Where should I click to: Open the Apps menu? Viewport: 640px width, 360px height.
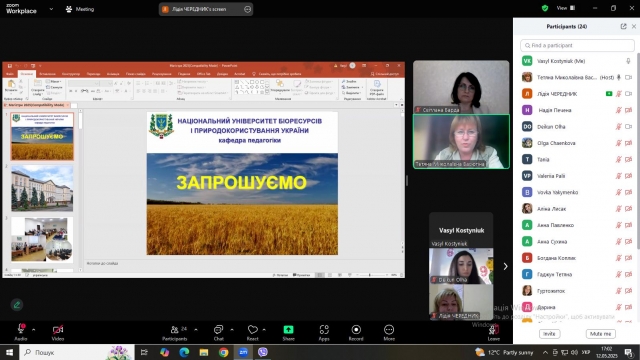tap(324, 332)
